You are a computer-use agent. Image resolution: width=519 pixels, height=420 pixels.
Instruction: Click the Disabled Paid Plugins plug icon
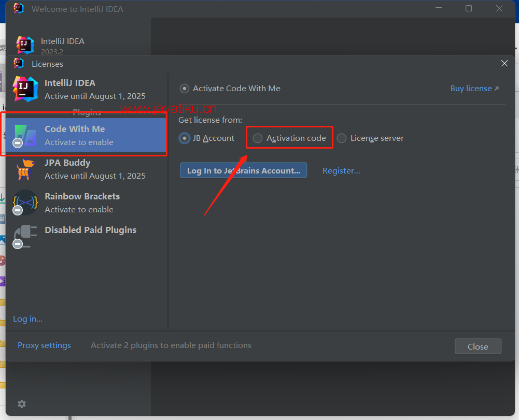[25, 236]
